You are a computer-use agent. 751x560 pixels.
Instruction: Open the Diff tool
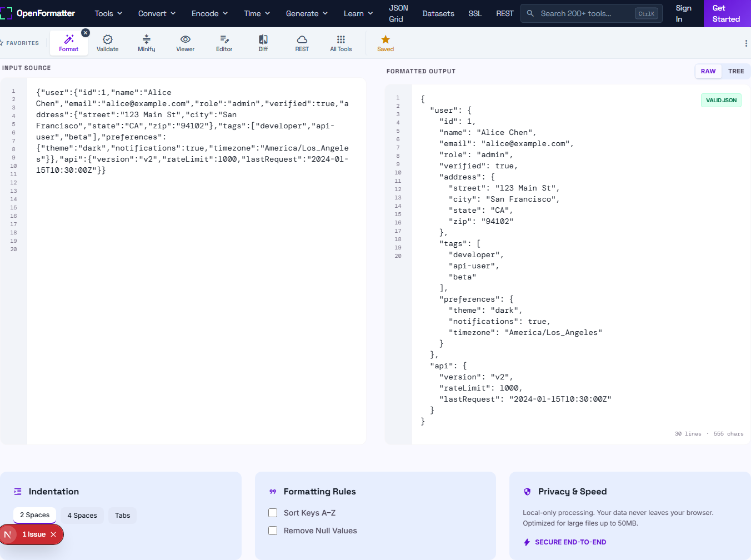(x=263, y=43)
